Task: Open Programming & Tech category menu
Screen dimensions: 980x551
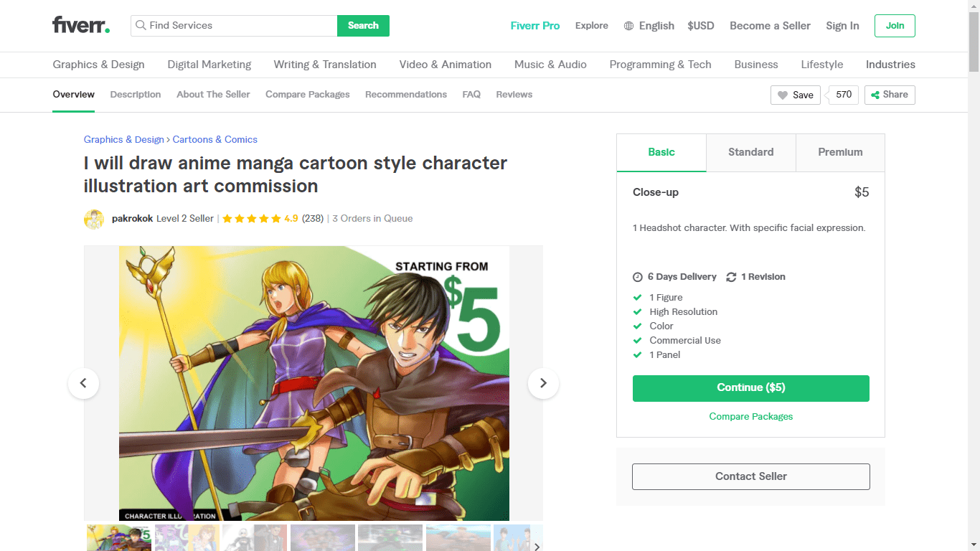Action: point(660,65)
